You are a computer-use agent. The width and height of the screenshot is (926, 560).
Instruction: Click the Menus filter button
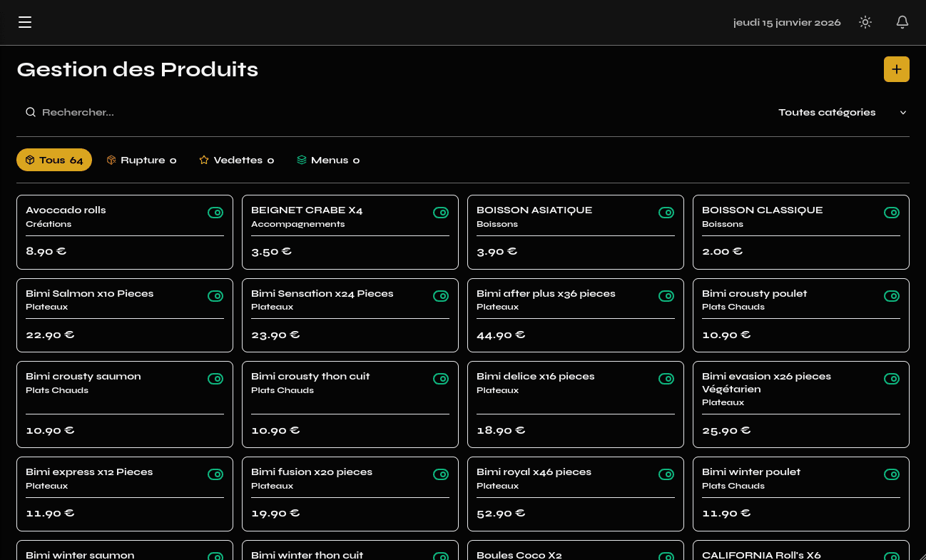point(327,160)
